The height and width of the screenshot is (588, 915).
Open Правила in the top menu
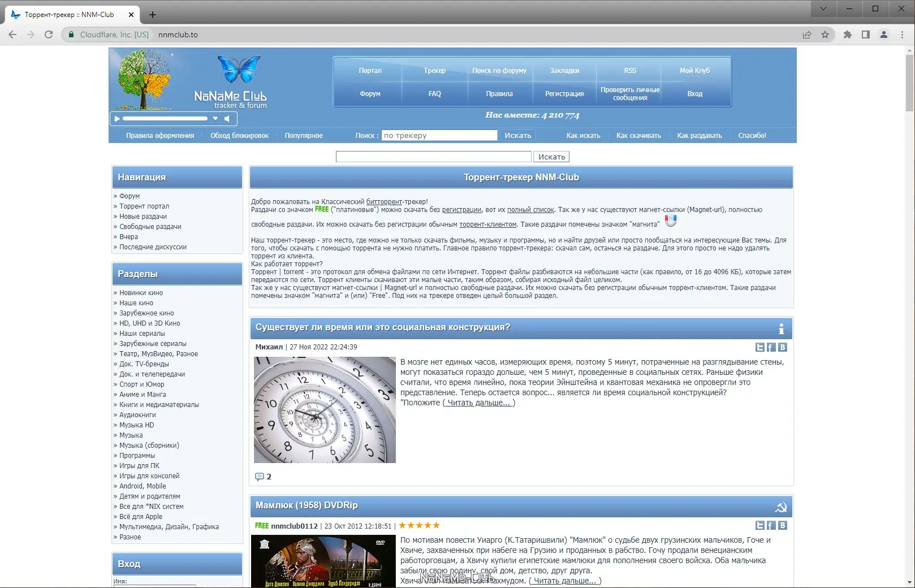(x=499, y=94)
